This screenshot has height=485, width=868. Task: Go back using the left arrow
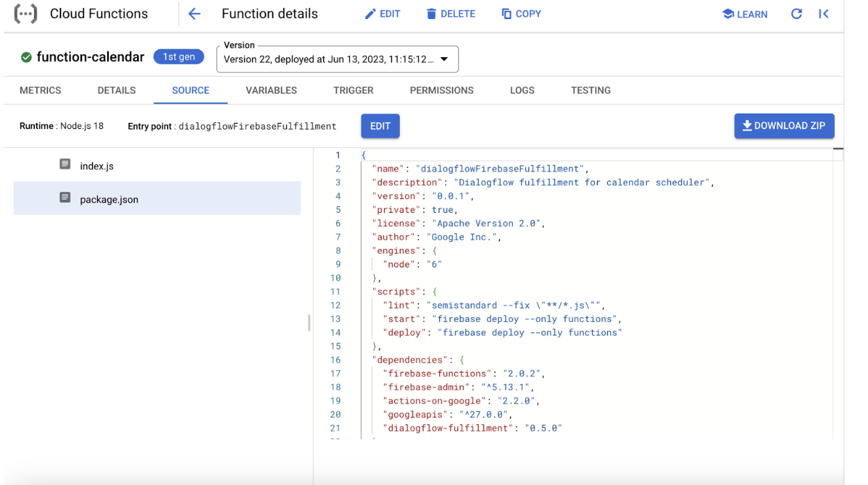point(194,14)
